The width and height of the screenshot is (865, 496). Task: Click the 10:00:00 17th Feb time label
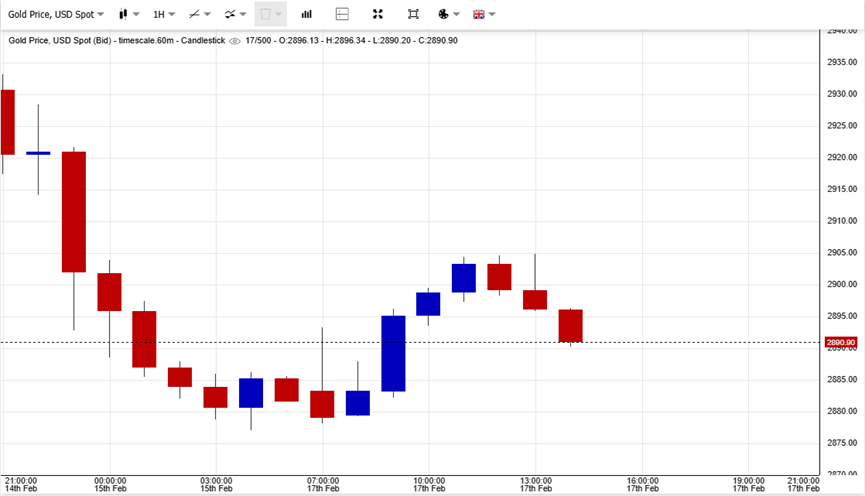click(x=429, y=484)
